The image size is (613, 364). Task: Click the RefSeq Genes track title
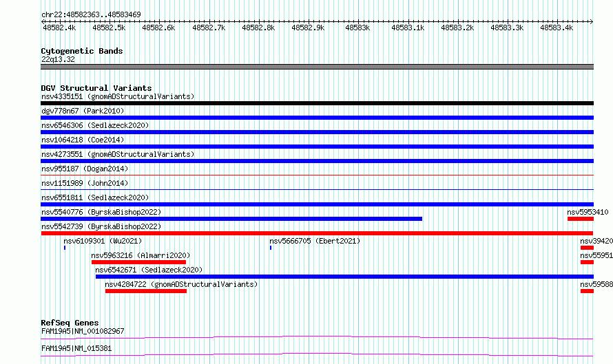pyautogui.click(x=70, y=323)
